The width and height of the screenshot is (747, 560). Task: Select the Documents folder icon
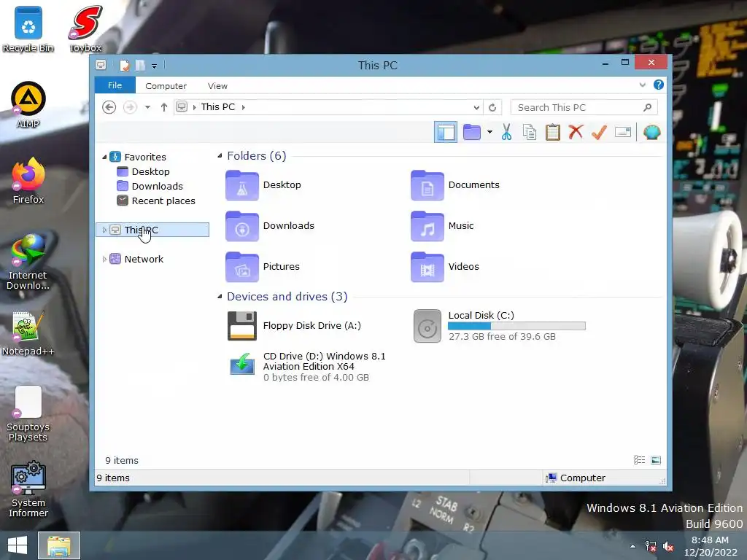(427, 185)
